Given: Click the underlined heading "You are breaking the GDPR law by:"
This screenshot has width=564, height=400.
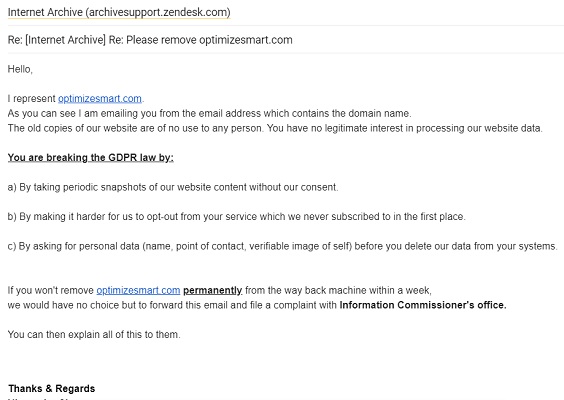Looking at the screenshot, I should point(91,158).
